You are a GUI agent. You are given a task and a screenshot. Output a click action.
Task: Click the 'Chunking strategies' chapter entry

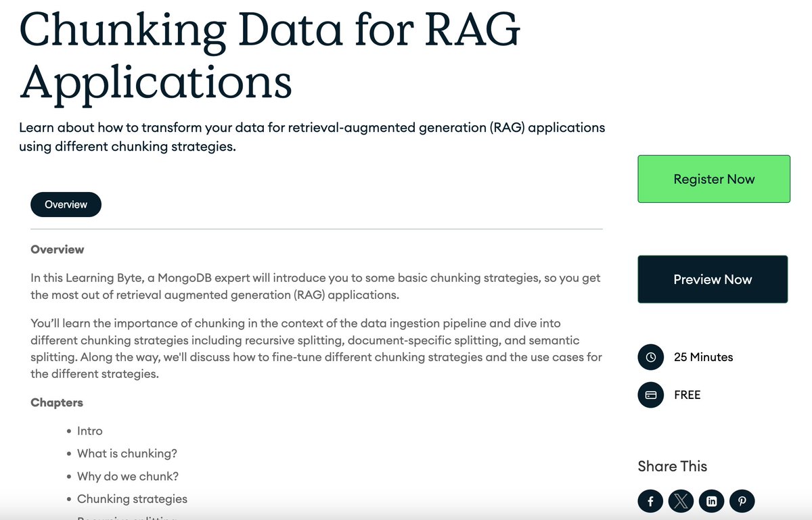(133, 499)
